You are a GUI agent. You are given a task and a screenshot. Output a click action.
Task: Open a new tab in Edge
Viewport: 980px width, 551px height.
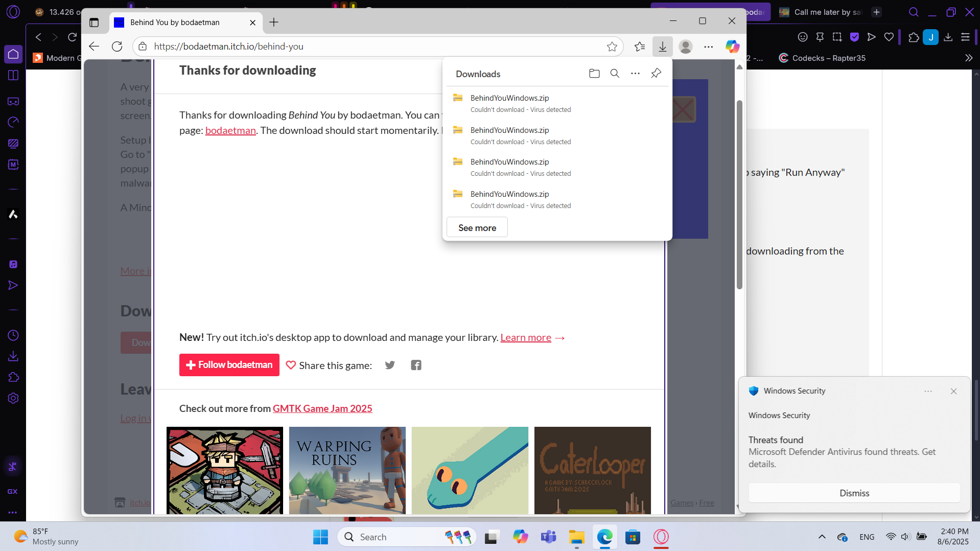pos(274,22)
